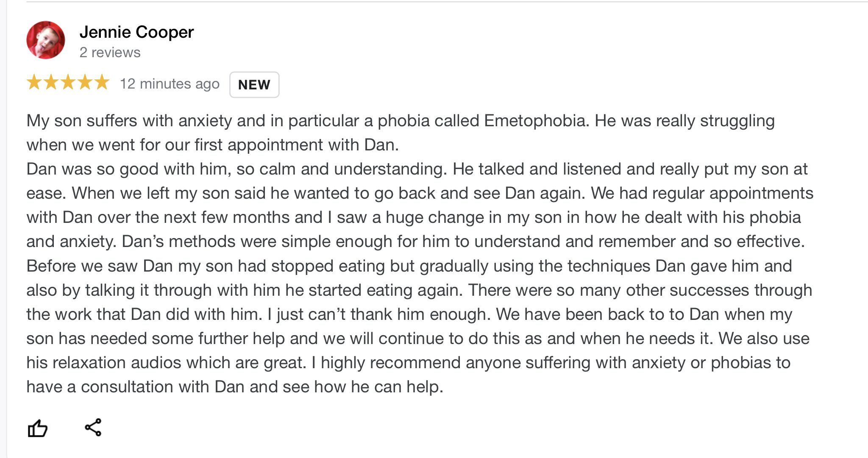Like Jennie Cooper's review with thumbs up
This screenshot has width=868, height=458.
(x=37, y=428)
